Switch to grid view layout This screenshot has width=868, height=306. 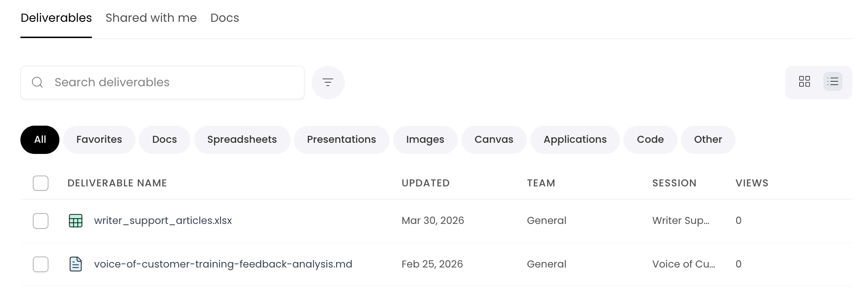click(804, 82)
